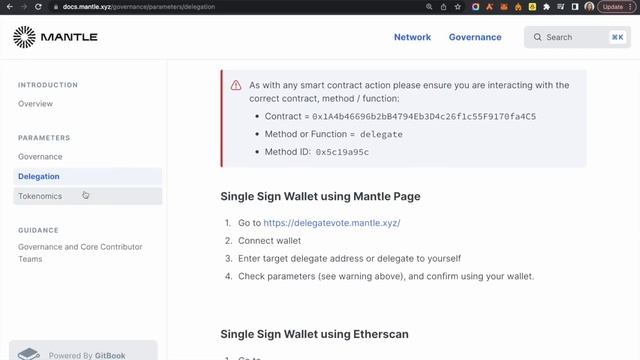
Task: Click the docs.mantle.xyz address bar URL
Action: point(139,7)
